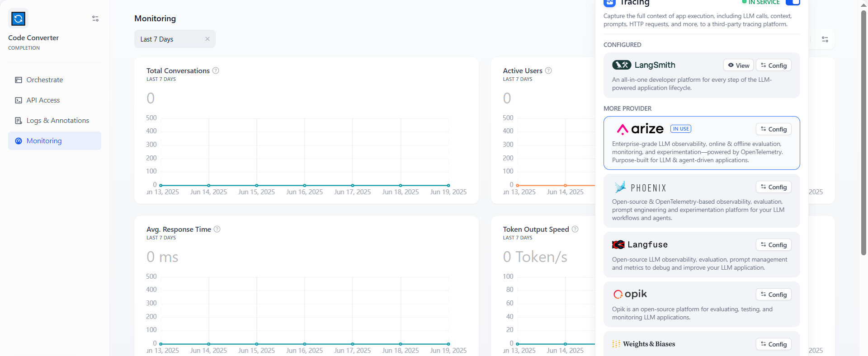Go to API Access in sidebar
This screenshot has width=868, height=356.
[x=43, y=100]
